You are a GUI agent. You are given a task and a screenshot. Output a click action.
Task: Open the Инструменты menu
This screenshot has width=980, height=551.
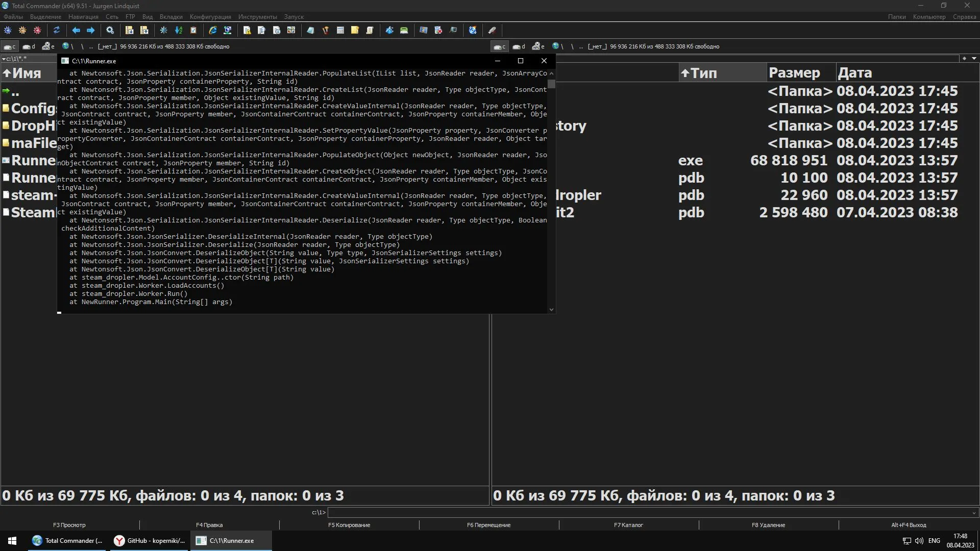coord(257,17)
